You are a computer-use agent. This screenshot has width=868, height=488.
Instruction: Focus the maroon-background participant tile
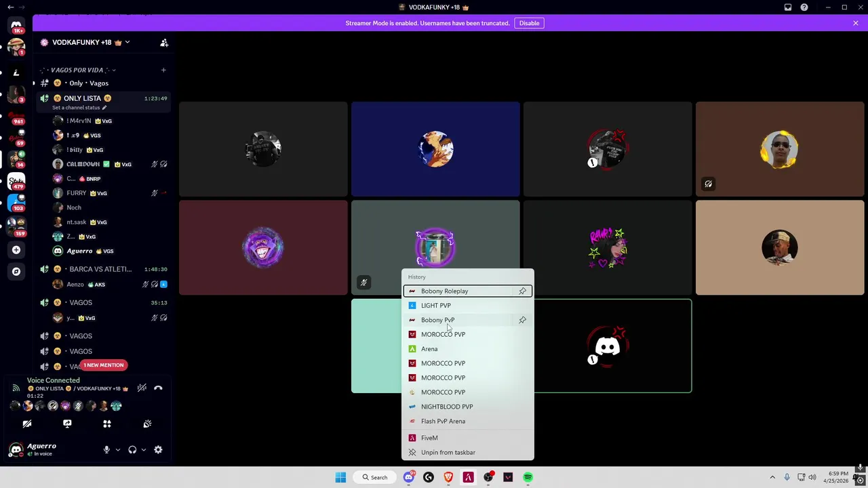(x=263, y=248)
